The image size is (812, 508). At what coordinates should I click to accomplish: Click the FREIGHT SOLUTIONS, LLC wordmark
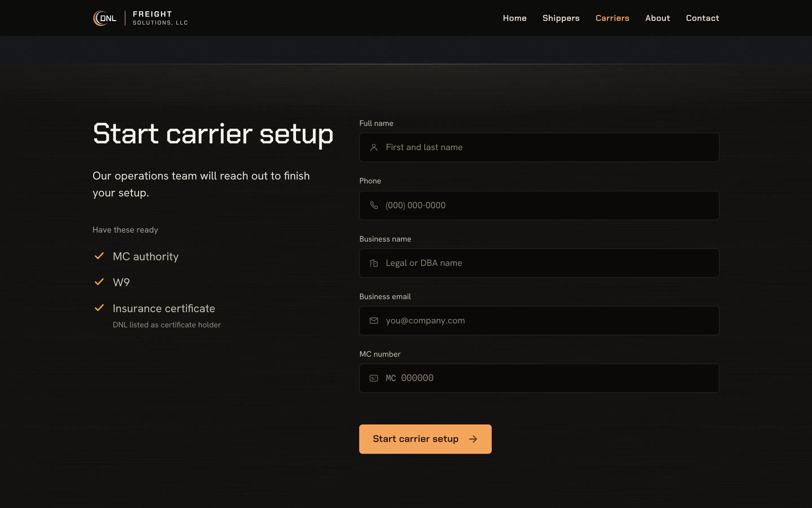[160, 18]
